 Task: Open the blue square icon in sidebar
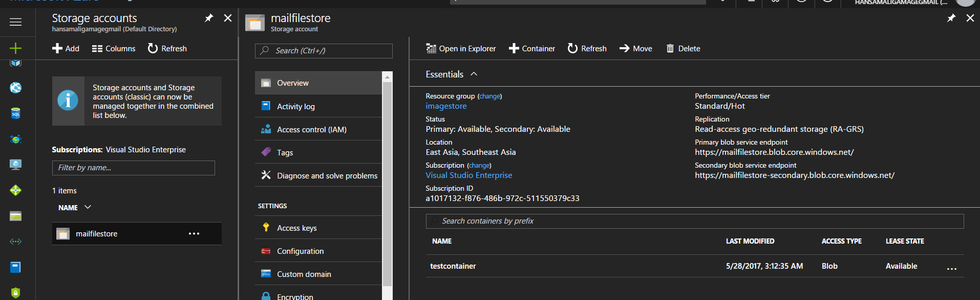pyautogui.click(x=16, y=267)
